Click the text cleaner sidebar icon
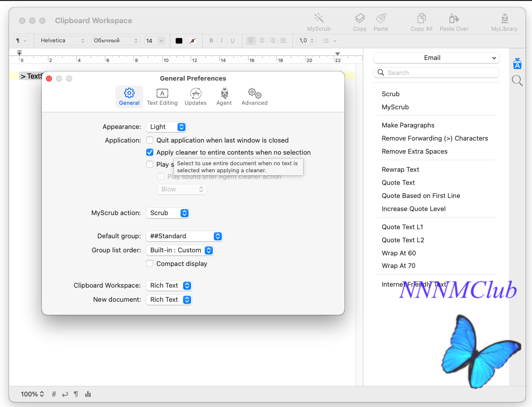 point(517,63)
